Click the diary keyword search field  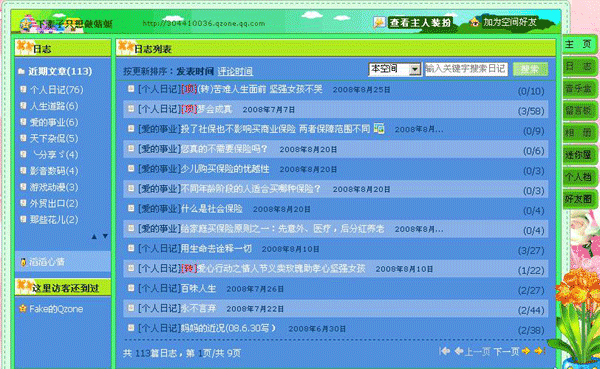click(466, 69)
